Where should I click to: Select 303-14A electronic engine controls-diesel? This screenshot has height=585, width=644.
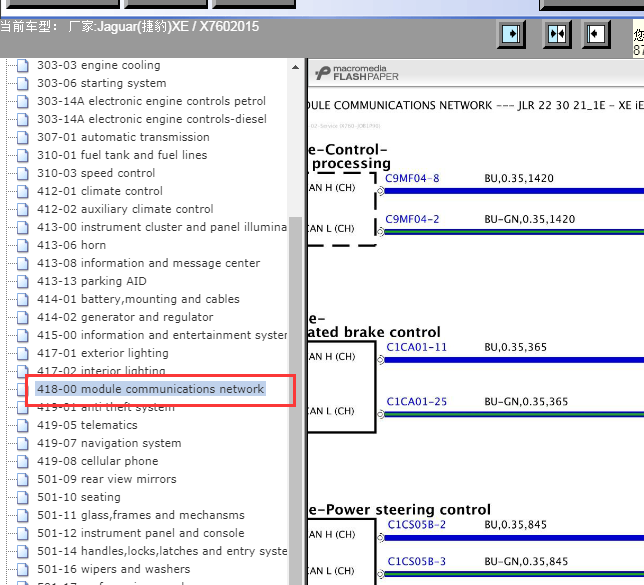point(152,119)
